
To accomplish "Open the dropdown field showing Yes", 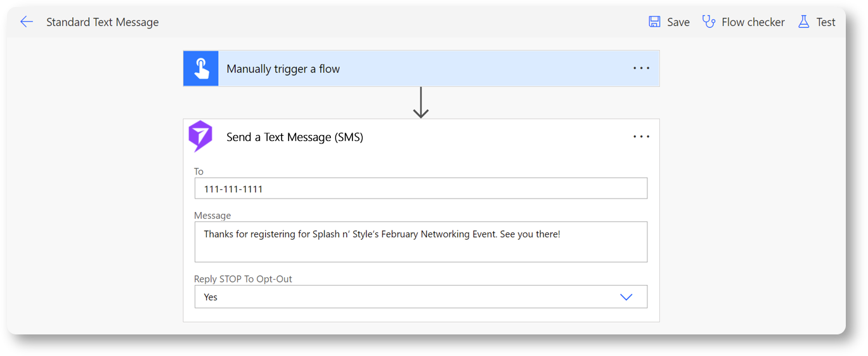I will tap(406, 297).
